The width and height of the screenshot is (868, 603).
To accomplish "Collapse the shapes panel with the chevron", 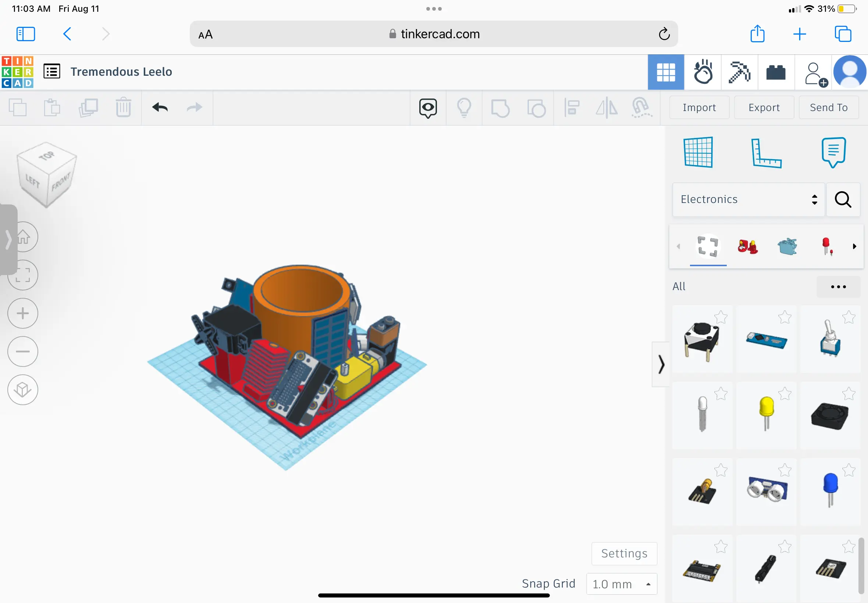I will 661,365.
